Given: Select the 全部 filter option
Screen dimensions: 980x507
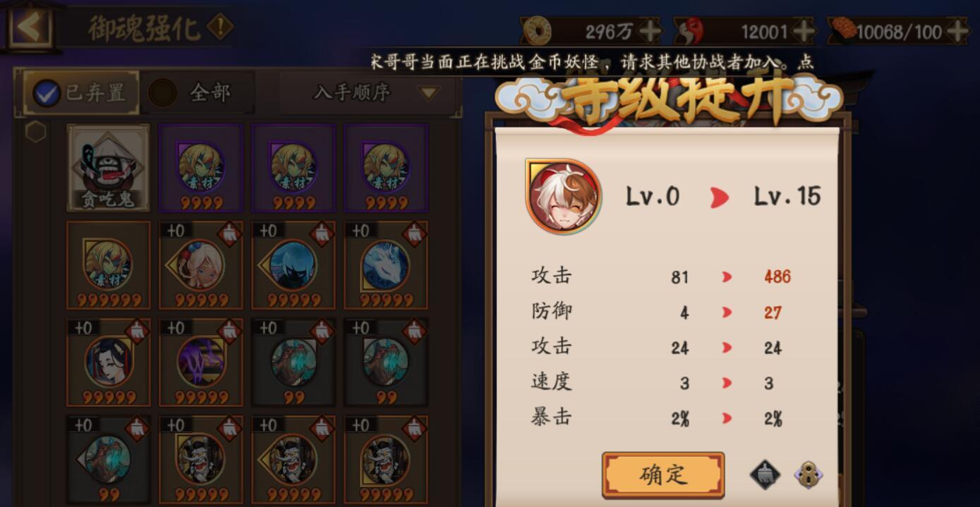Looking at the screenshot, I should pos(192,92).
